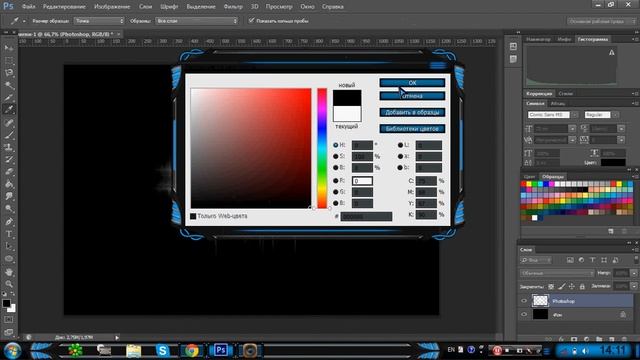Select the L lightness radio button

400,145
